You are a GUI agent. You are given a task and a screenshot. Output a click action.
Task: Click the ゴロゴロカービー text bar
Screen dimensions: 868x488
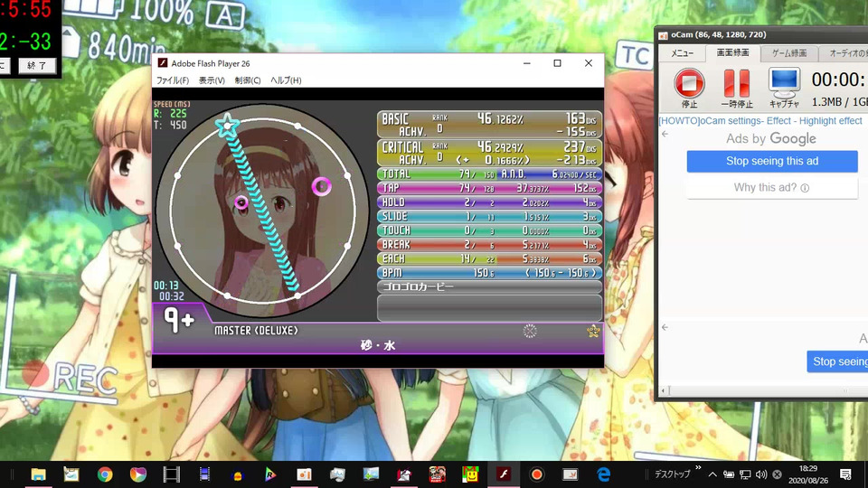click(x=489, y=287)
